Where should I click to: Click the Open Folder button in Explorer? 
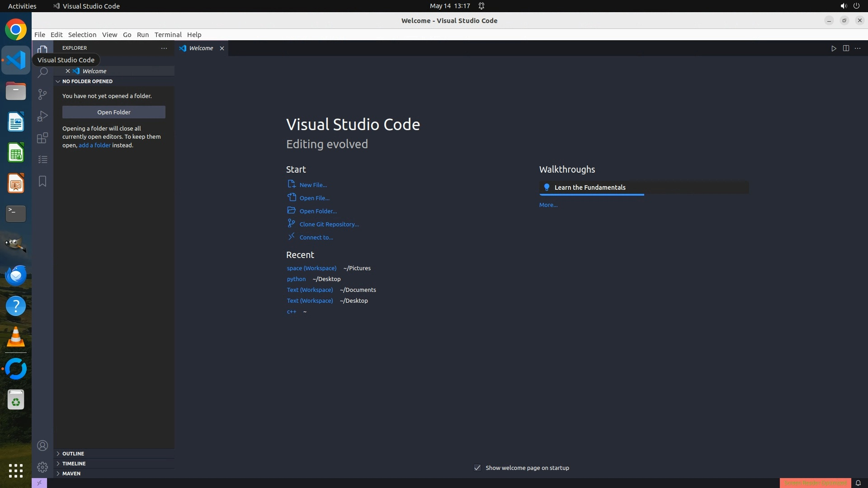tap(114, 112)
